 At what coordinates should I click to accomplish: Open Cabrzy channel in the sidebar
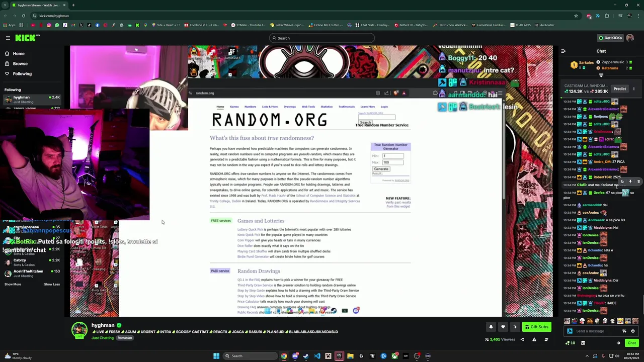31,262
